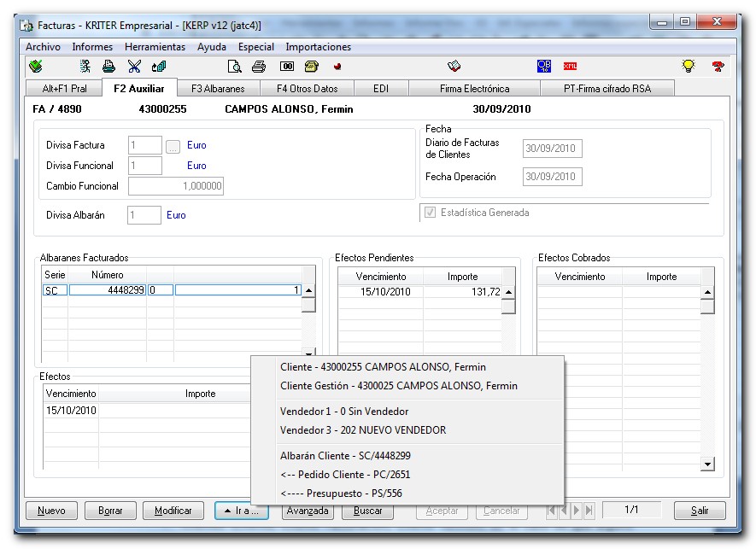Viewport: 756px width, 549px height.
Task: Click the application icon in title bar
Action: coord(27,26)
